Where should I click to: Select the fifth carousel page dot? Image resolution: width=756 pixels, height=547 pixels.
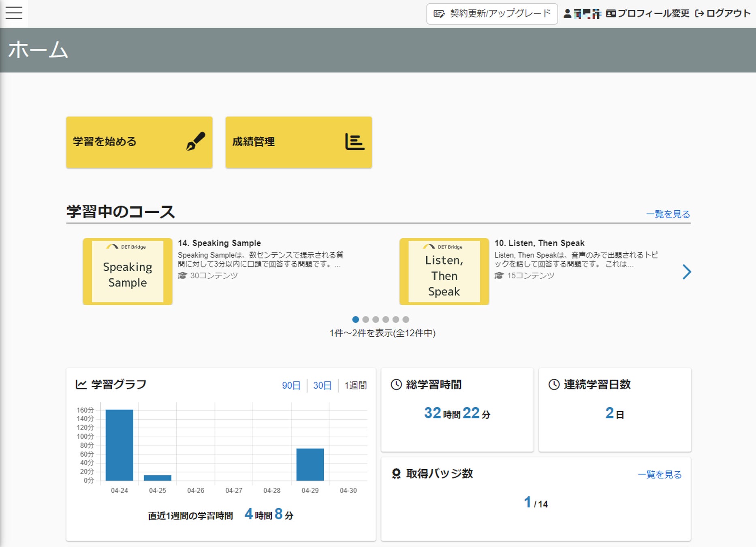pyautogui.click(x=396, y=319)
